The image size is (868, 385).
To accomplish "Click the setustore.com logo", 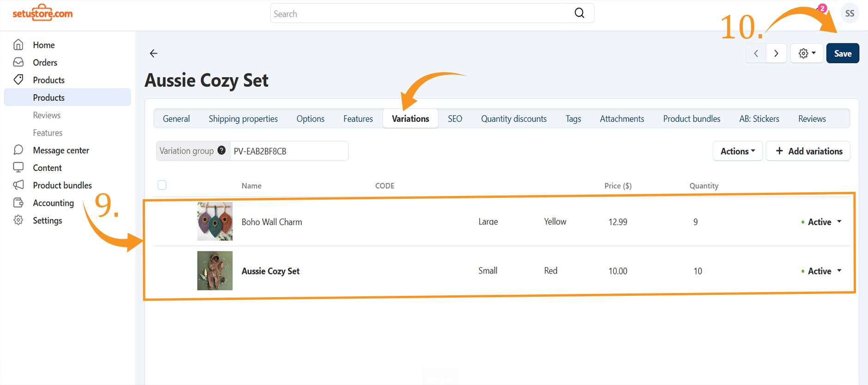I will (42, 12).
